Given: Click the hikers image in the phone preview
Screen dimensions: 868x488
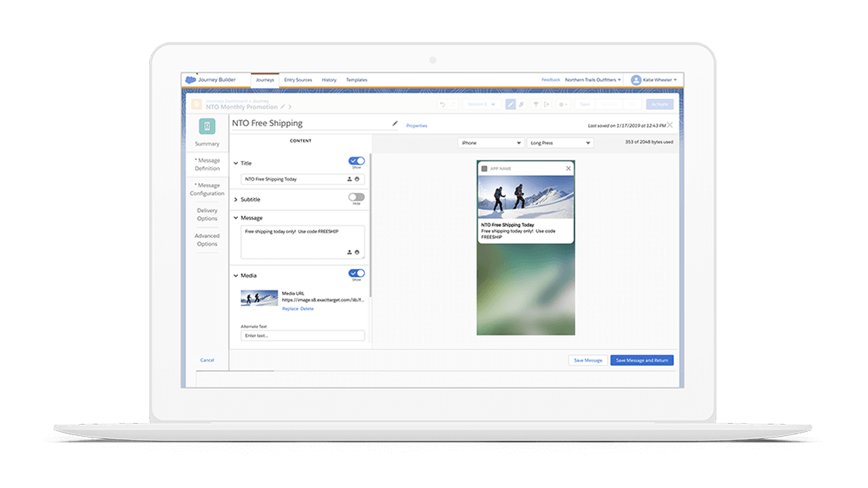Looking at the screenshot, I should [526, 197].
